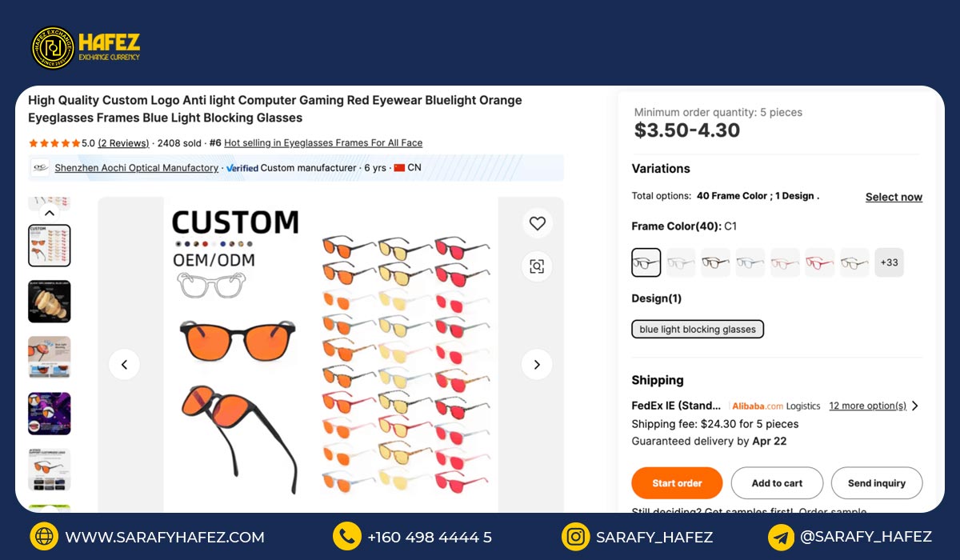Click the Hafez Exchange logo
This screenshot has height=560, width=960.
coord(86,48)
